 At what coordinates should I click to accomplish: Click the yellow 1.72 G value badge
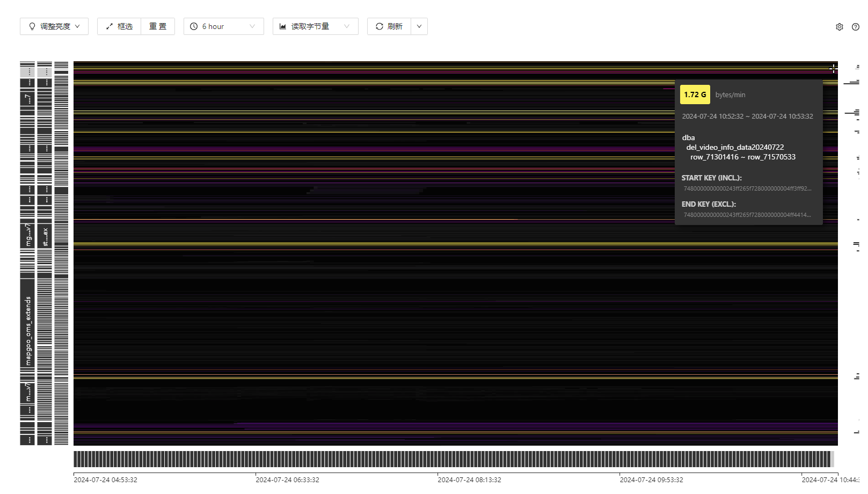click(x=695, y=95)
